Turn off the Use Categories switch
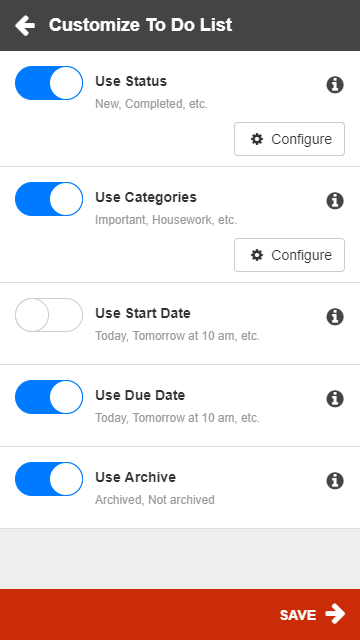360x640 pixels. (x=49, y=199)
